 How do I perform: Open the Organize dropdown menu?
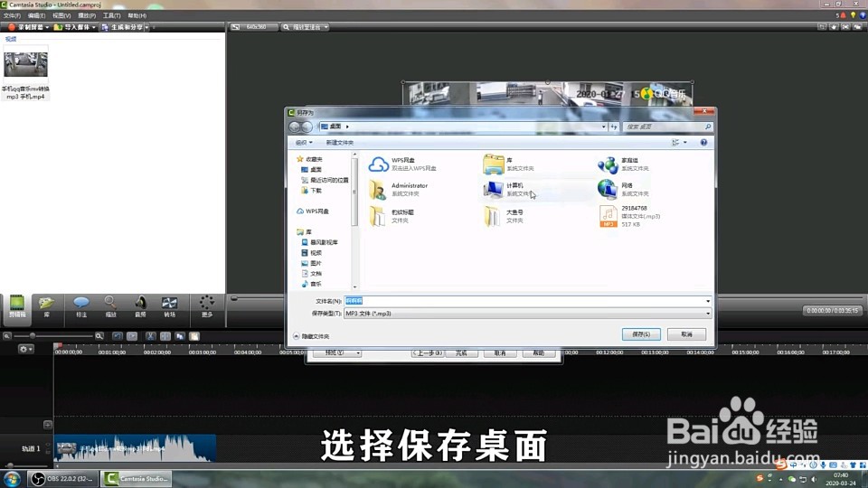pos(304,143)
